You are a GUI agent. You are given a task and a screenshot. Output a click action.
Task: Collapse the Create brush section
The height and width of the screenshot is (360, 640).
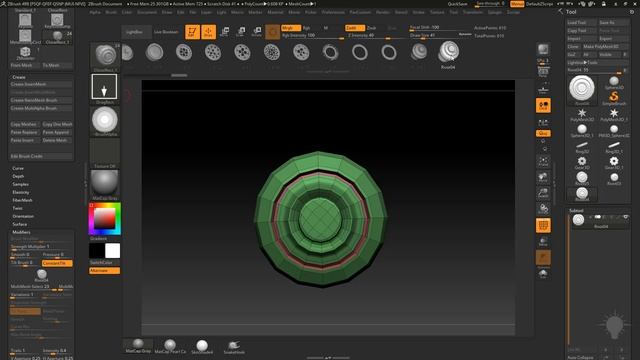19,77
